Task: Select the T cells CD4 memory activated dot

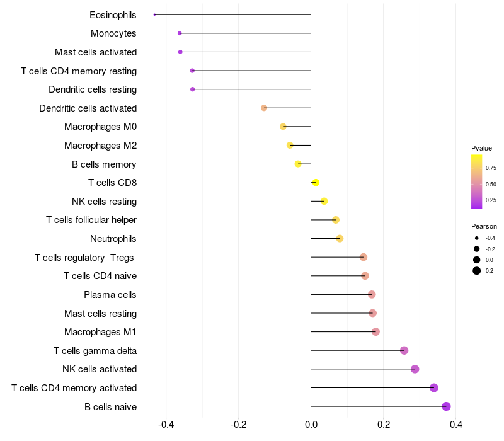Action: coord(434,387)
